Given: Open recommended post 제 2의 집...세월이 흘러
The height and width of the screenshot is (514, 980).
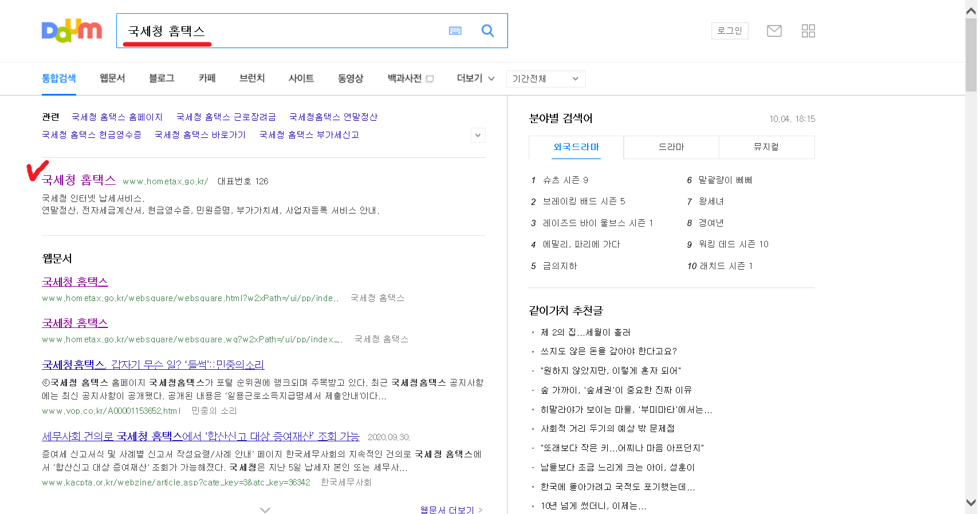Looking at the screenshot, I should [x=585, y=333].
